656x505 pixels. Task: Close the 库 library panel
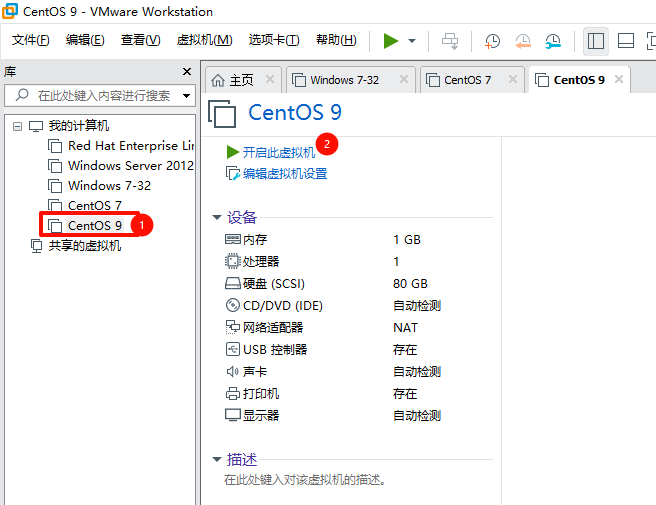coord(187,72)
